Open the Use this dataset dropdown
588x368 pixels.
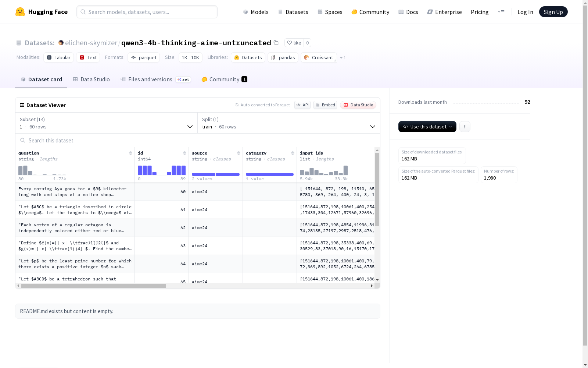427,127
